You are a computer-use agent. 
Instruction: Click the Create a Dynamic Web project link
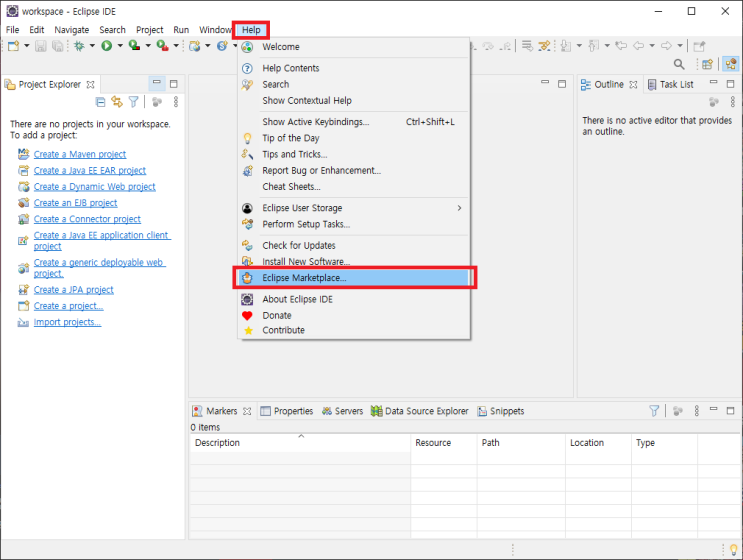[94, 187]
